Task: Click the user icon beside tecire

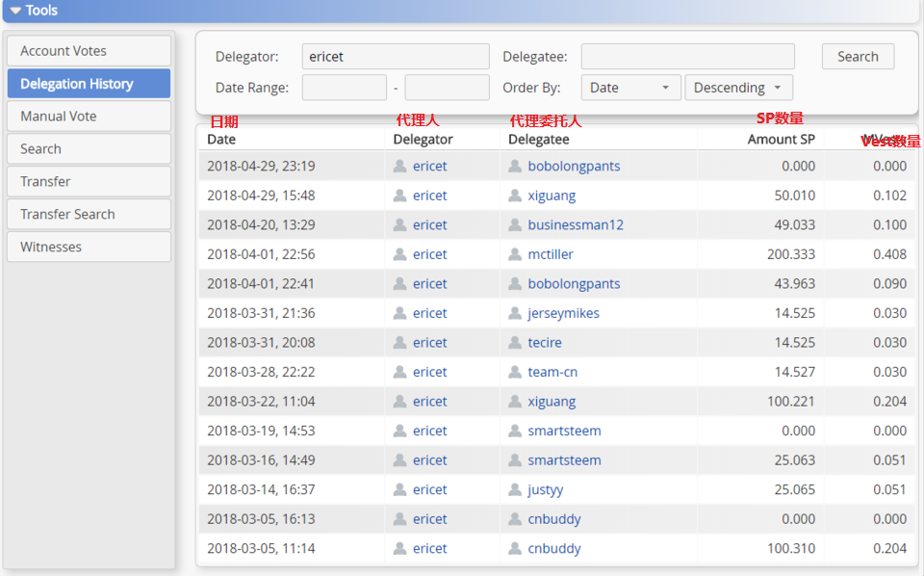Action: tap(515, 343)
